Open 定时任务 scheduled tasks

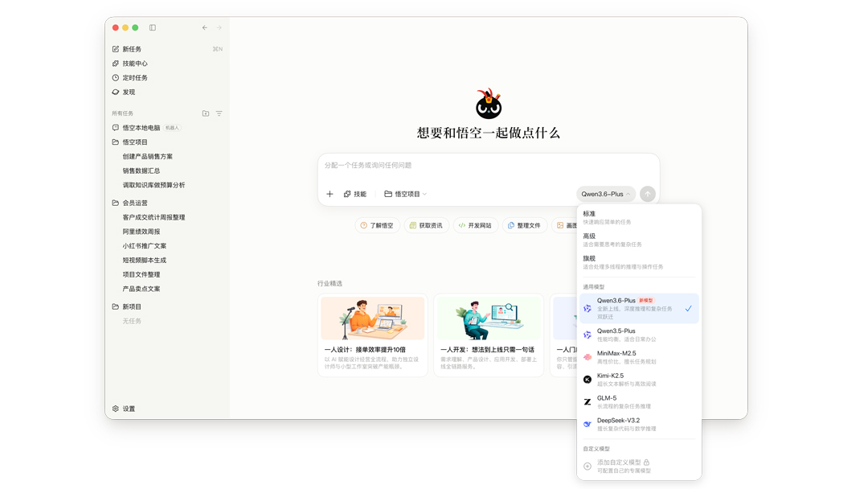[x=134, y=78]
